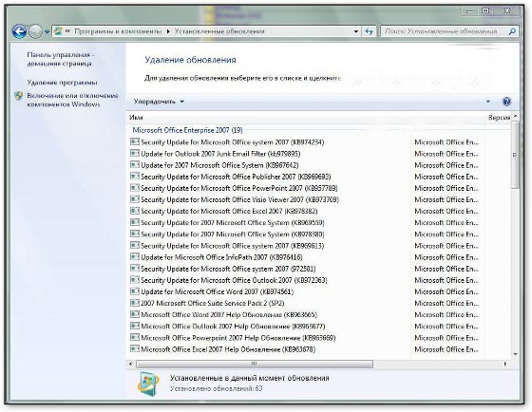Refresh the installed updates list
This screenshot has height=412, width=532.
coord(369,31)
